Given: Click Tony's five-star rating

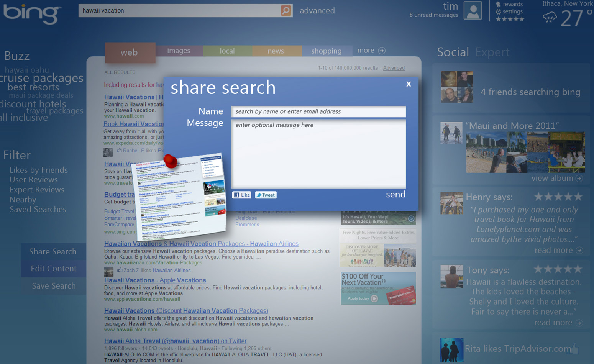Looking at the screenshot, I should pyautogui.click(x=558, y=269).
